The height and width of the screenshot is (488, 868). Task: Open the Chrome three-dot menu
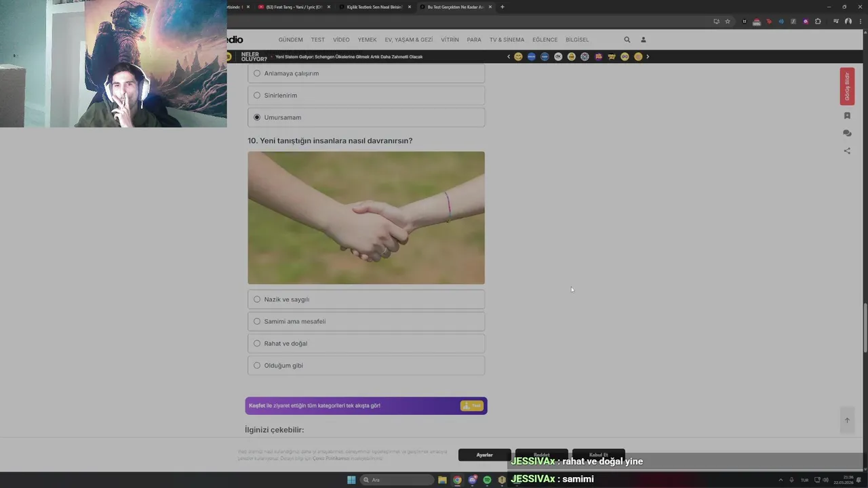tap(859, 22)
